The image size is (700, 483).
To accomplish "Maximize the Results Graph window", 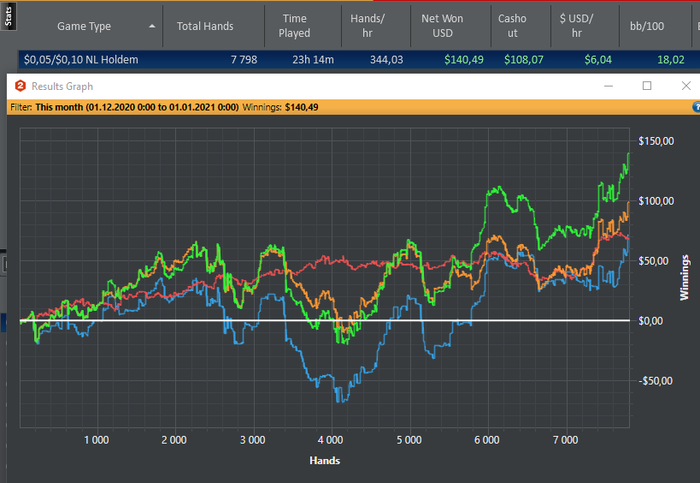I will pyautogui.click(x=647, y=86).
